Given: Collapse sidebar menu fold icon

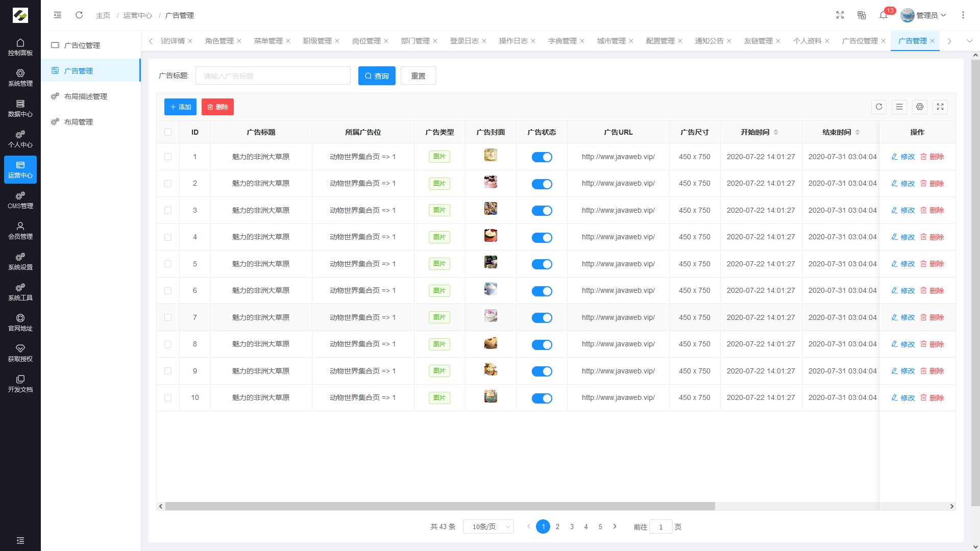Looking at the screenshot, I should click(58, 15).
